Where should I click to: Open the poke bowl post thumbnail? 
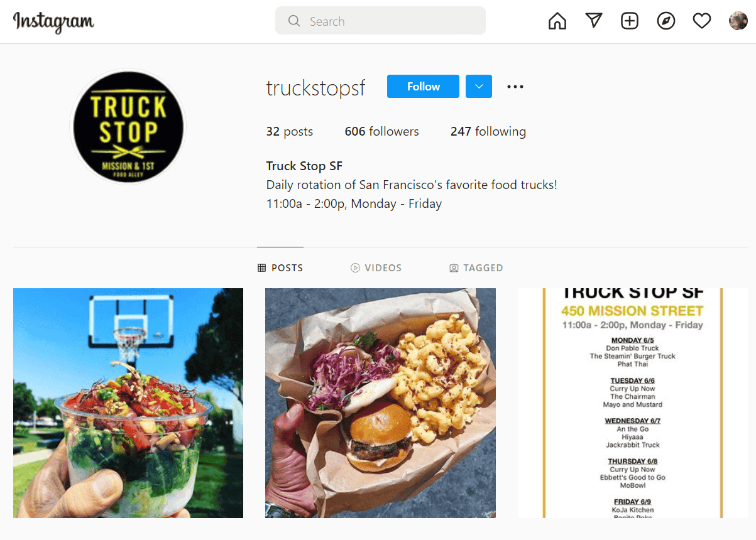tap(128, 403)
